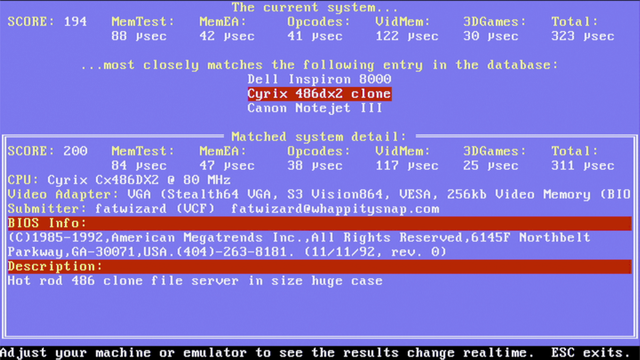
Task: Click the American Megatrends copyright line
Action: 299,238
